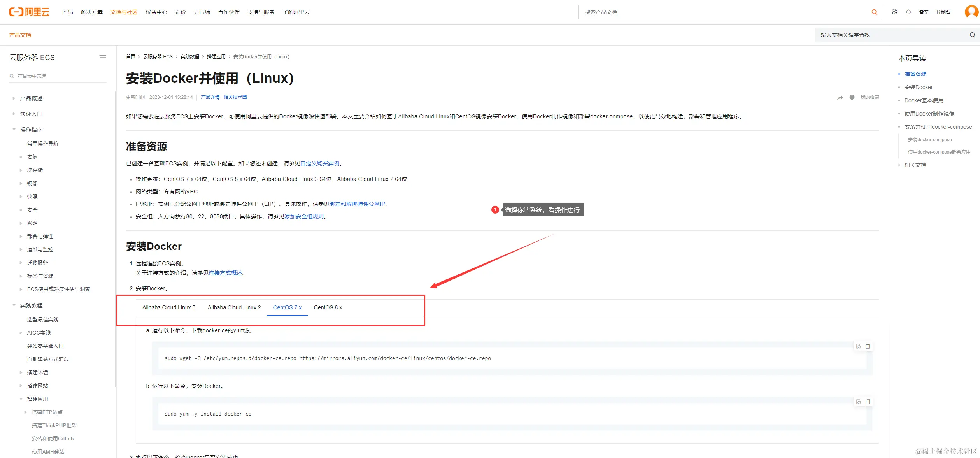Click the headset support icon in header

908,12
